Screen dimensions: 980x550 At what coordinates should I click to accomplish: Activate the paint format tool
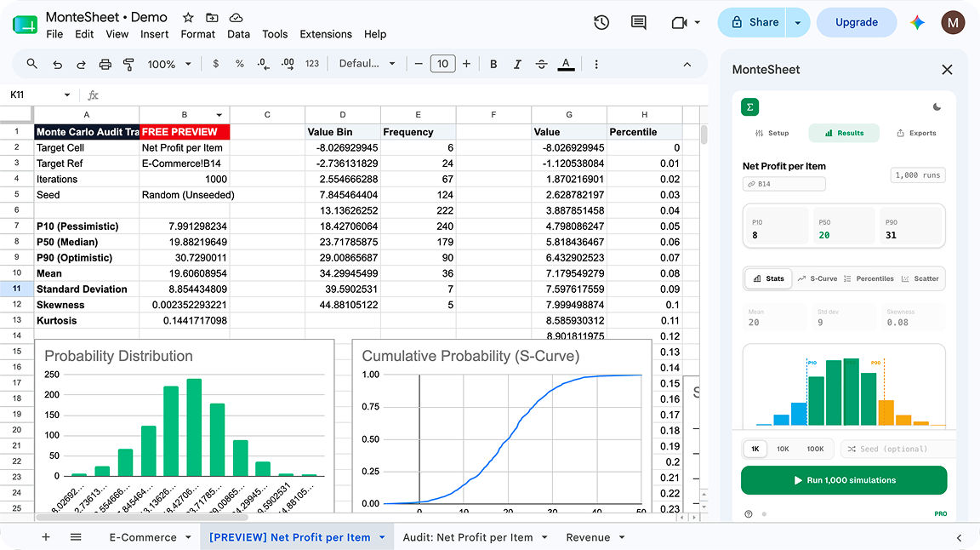(128, 64)
